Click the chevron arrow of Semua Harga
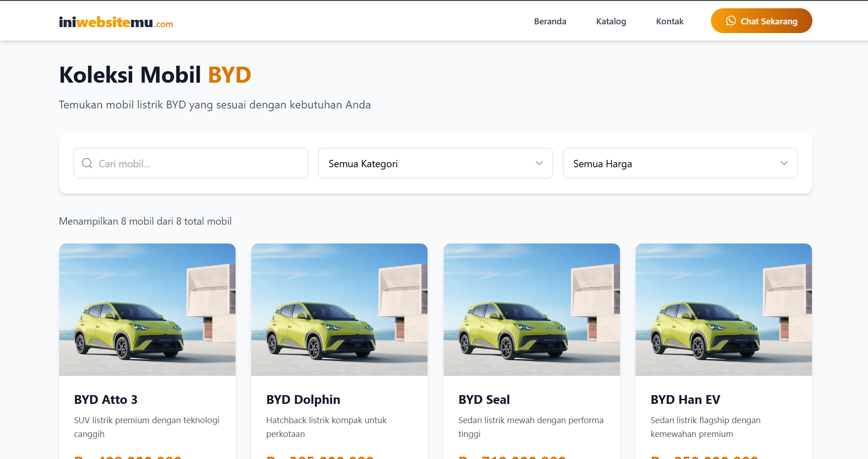The image size is (868, 459). click(784, 163)
